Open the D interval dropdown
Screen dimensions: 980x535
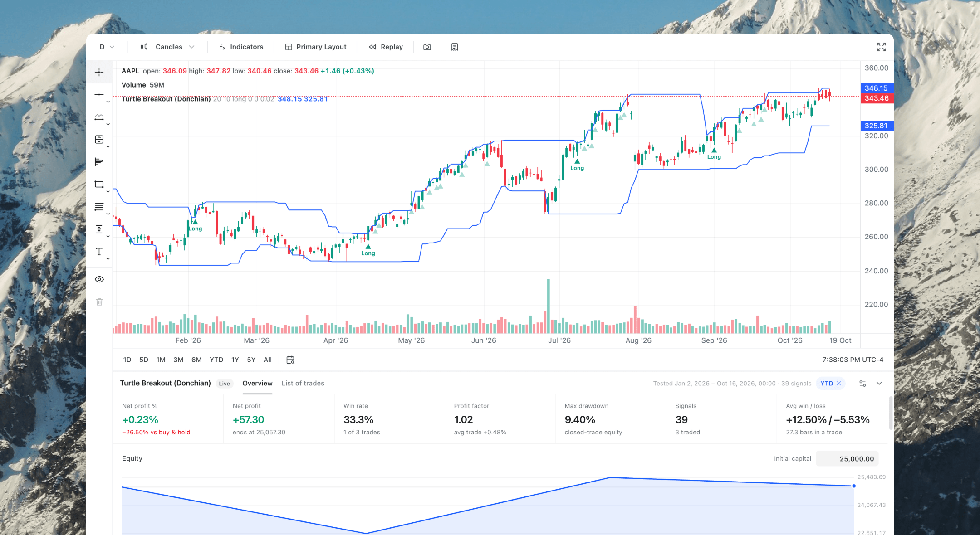(107, 47)
